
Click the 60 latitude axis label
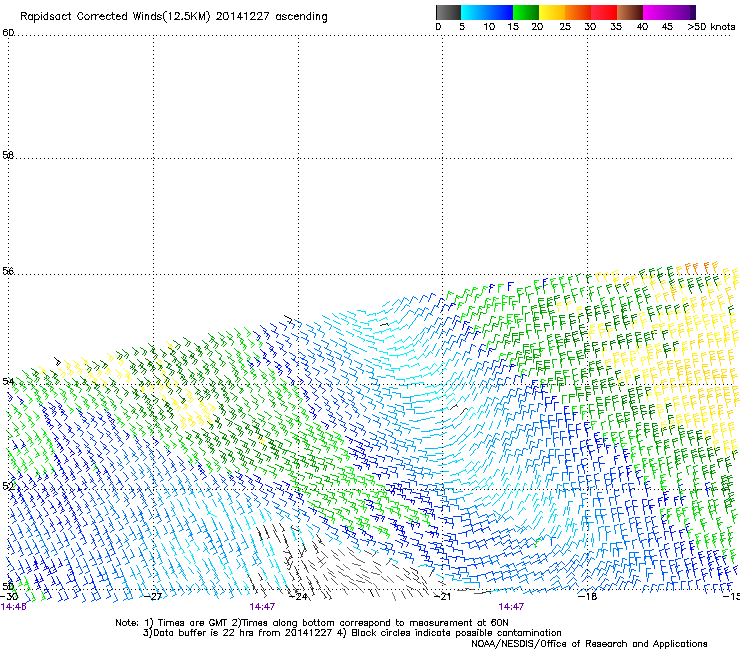(8, 33)
